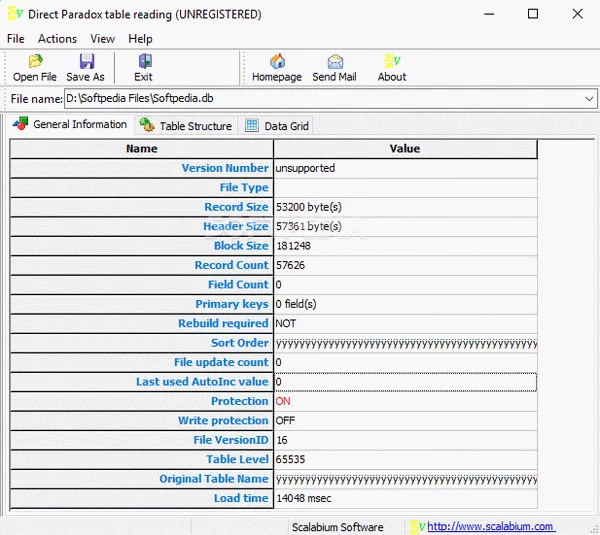Click the Value column header

(404, 149)
